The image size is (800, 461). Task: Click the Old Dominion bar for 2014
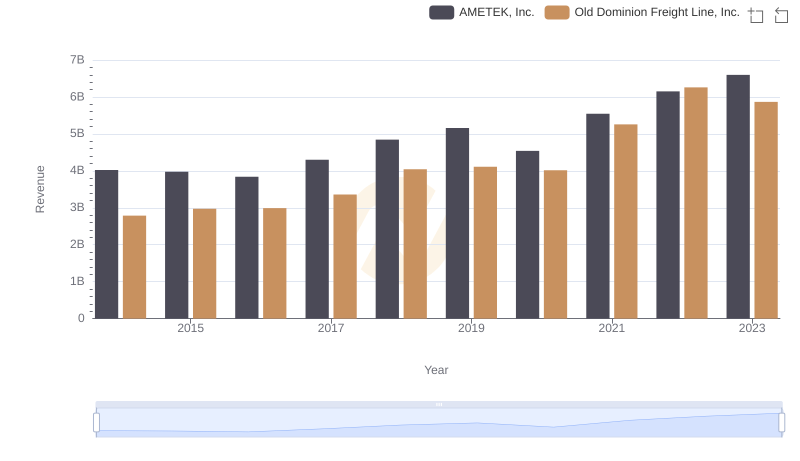pyautogui.click(x=135, y=267)
